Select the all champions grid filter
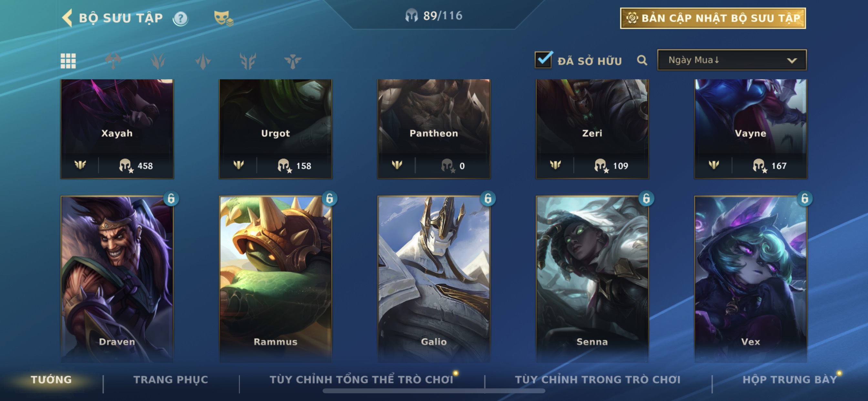Image resolution: width=868 pixels, height=401 pixels. [68, 61]
